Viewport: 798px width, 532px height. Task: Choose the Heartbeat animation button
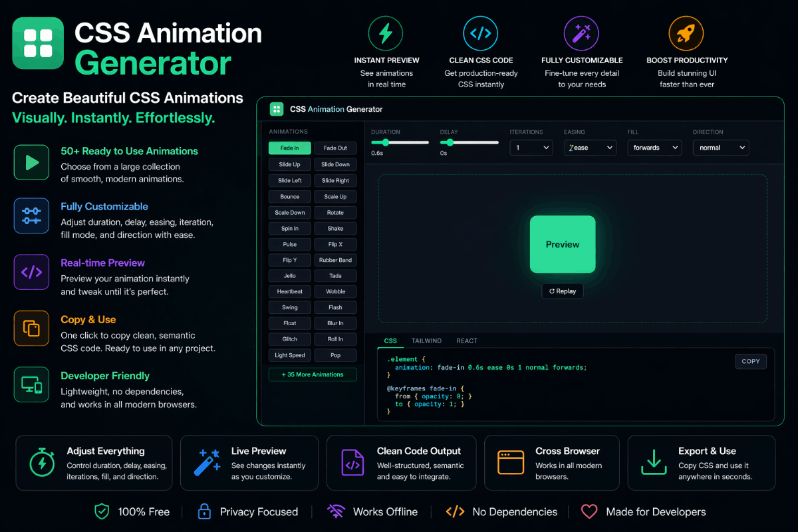point(290,291)
